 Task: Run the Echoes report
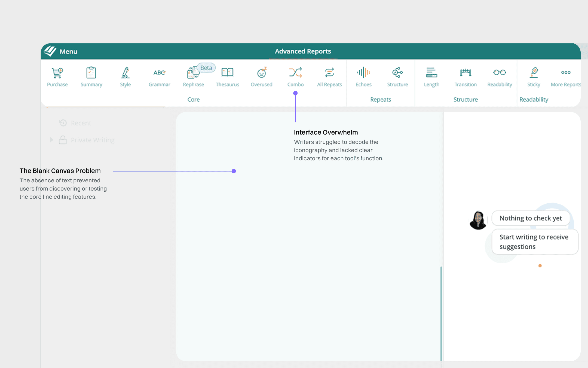point(363,77)
